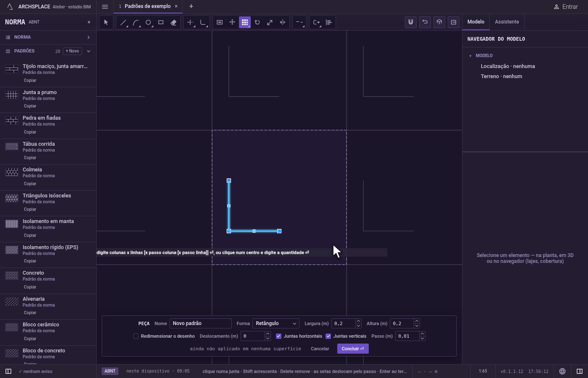Choose the move tool with cross arrows
Image resolution: width=588 pixels, height=378 pixels.
tap(232, 22)
